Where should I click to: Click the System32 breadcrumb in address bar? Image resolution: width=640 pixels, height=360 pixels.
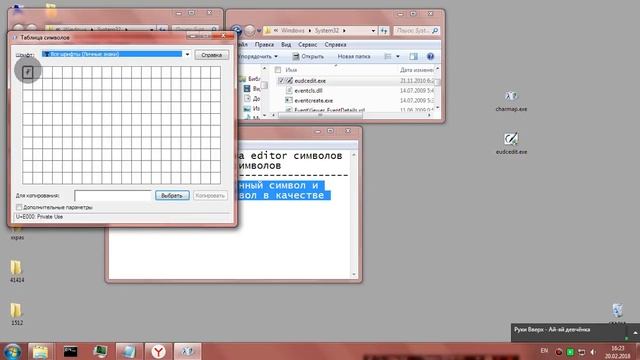click(x=327, y=31)
